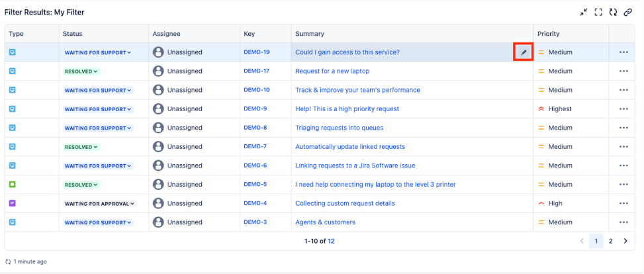Click 'Highest' priority text for DEMO-9

pyautogui.click(x=560, y=109)
